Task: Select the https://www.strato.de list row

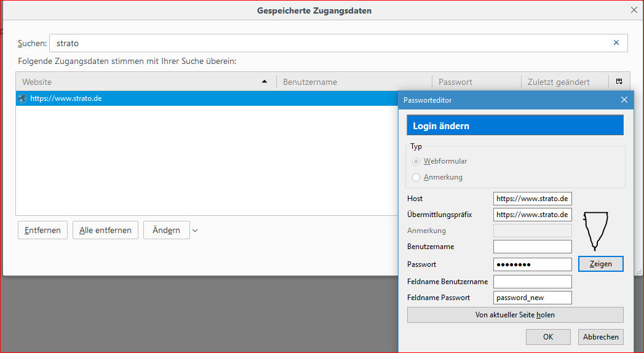Action: (x=207, y=98)
